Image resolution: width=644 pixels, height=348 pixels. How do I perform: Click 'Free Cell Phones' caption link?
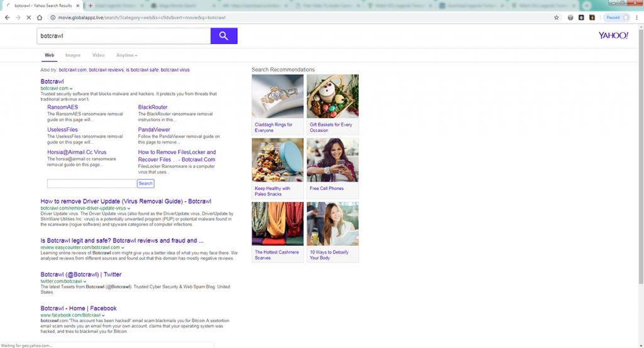click(x=326, y=188)
